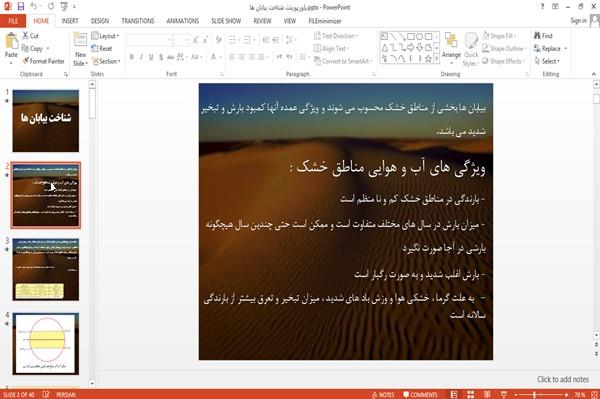The width and height of the screenshot is (600, 399).
Task: Open PowerPoint Help question mark
Action: coord(542,7)
